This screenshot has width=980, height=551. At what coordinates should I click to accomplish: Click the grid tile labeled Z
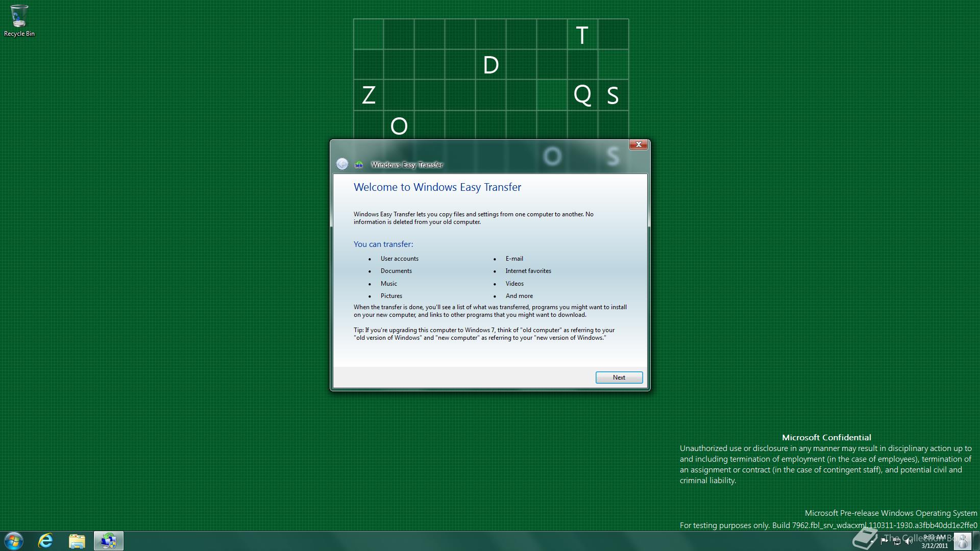click(369, 95)
